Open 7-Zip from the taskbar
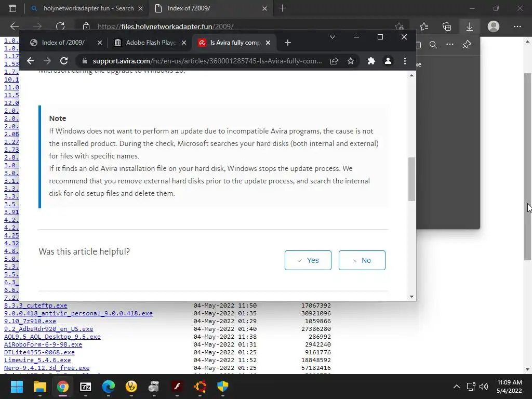532x399 pixels. 86,386
